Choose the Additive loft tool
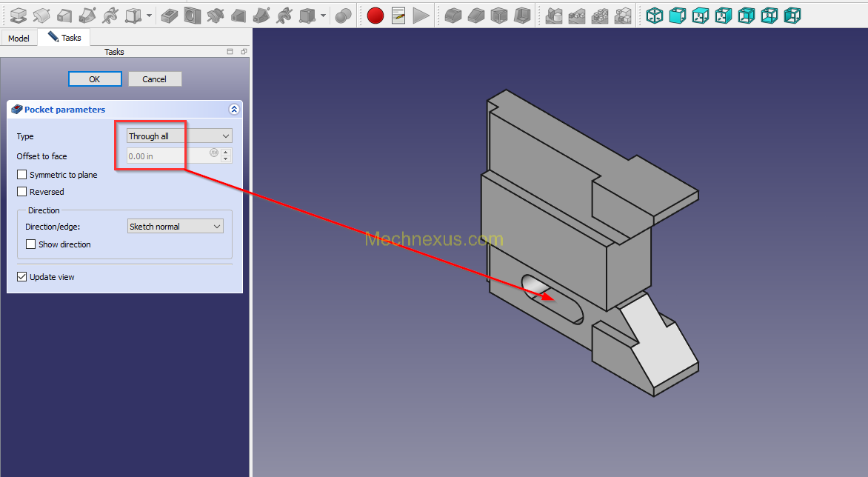The image size is (868, 477). point(64,16)
